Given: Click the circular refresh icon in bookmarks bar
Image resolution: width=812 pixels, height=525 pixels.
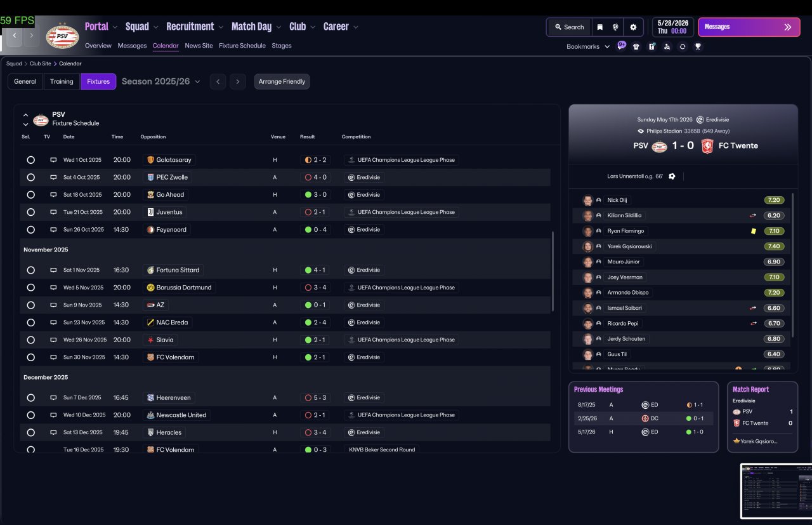Looking at the screenshot, I should [683, 46].
